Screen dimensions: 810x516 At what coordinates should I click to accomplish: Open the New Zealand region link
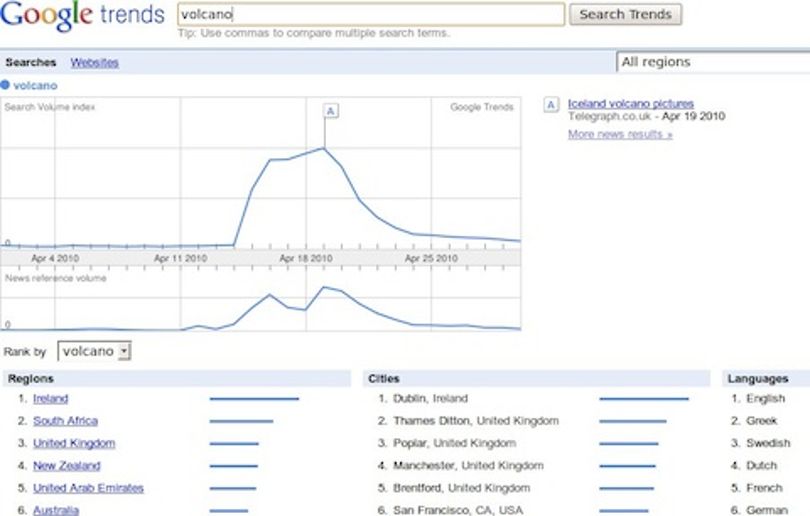click(67, 465)
